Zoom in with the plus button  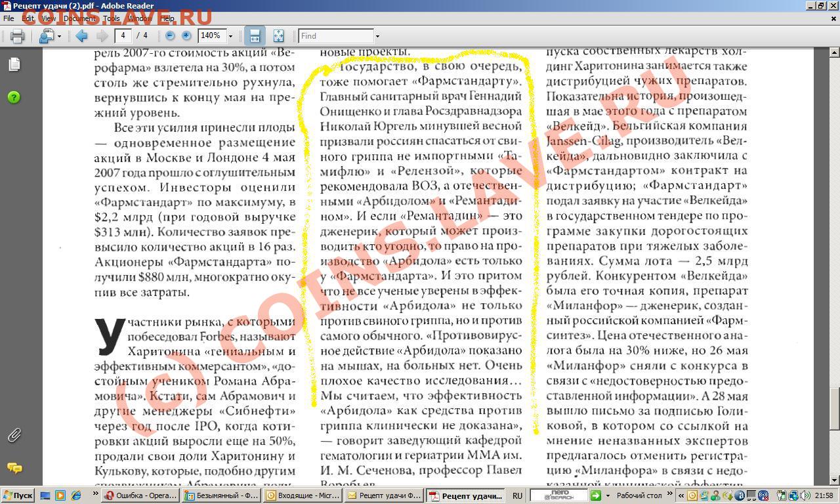tap(186, 36)
